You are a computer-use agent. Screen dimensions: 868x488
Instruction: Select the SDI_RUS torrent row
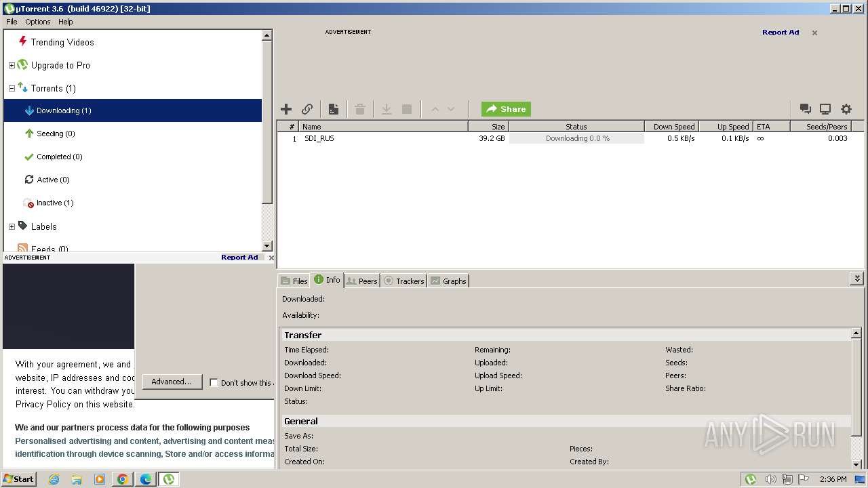tap(570, 138)
